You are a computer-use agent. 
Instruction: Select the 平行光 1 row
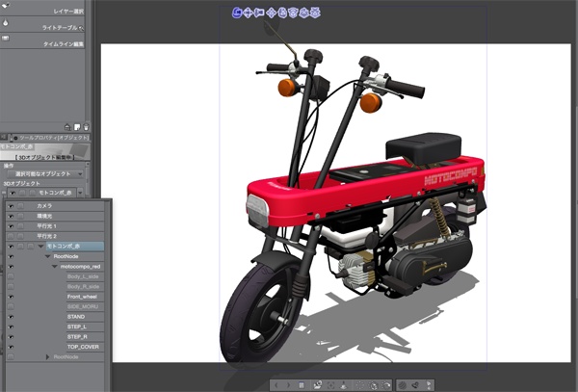55,226
